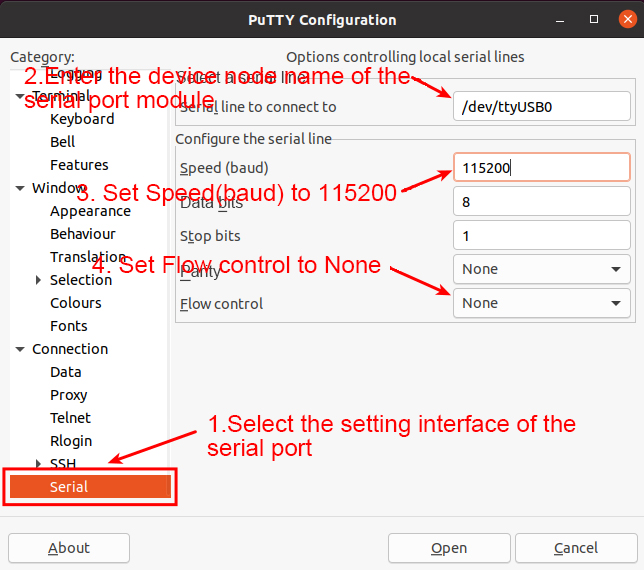
Task: Select the Bell category
Action: click(x=62, y=142)
